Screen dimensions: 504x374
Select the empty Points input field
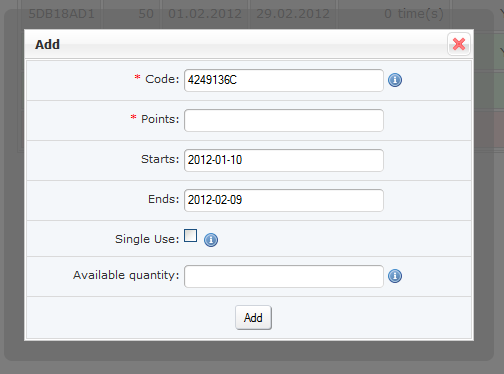click(x=284, y=120)
